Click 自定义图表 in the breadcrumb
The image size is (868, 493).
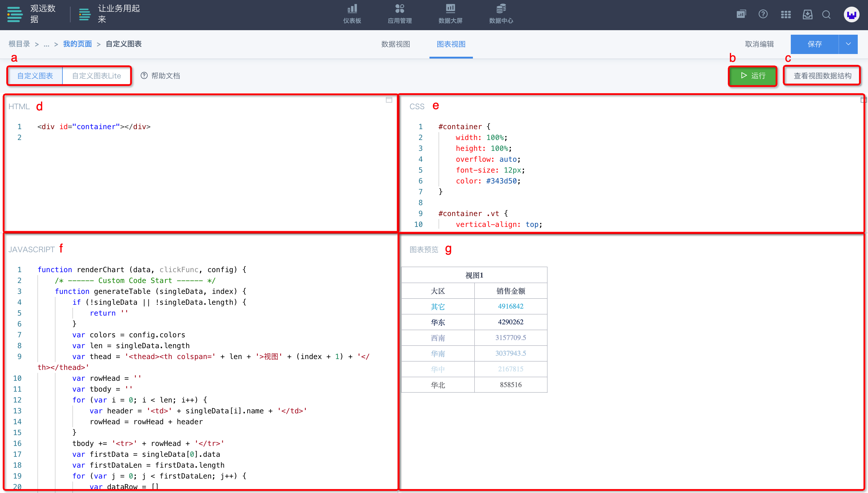point(124,44)
